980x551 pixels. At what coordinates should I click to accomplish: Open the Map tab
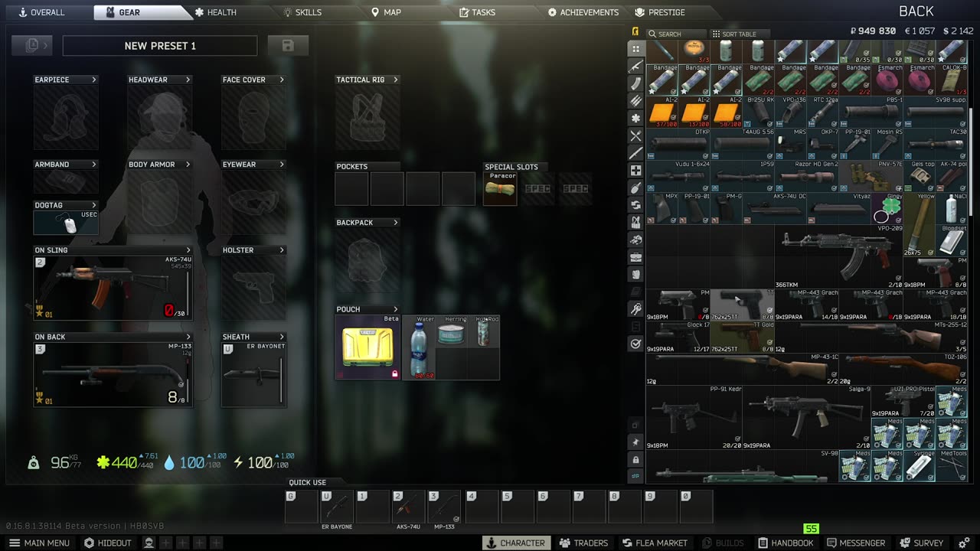click(x=386, y=12)
